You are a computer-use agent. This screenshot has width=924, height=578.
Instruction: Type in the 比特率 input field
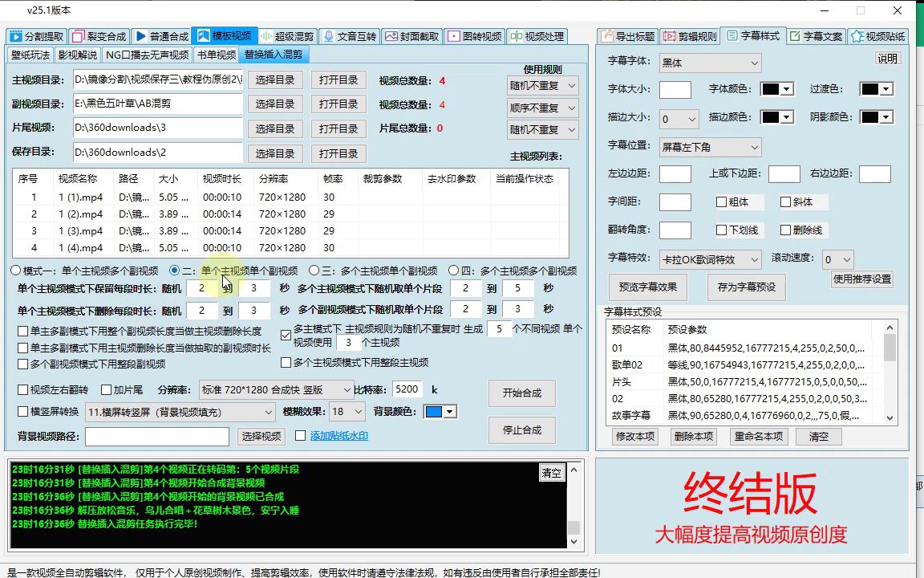(408, 390)
